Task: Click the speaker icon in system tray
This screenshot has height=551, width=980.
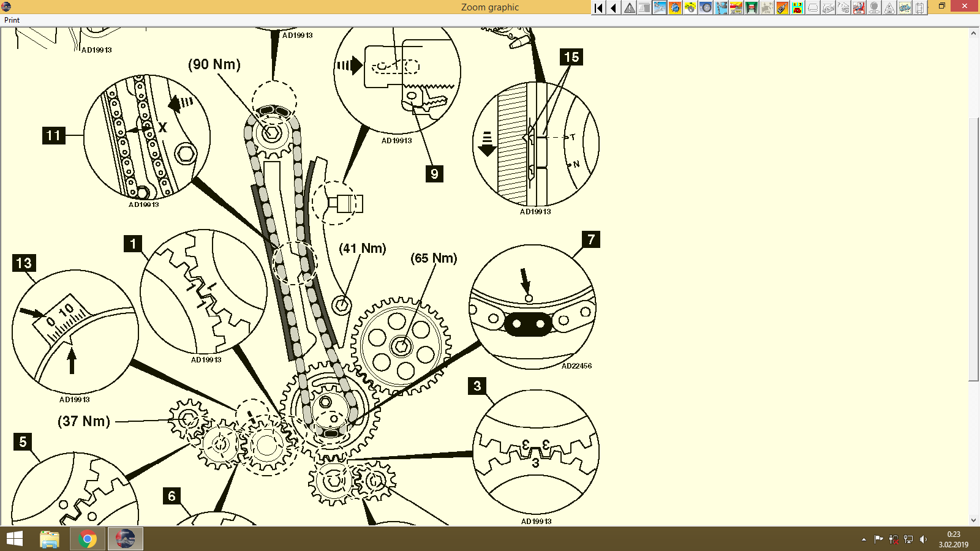Action: [924, 539]
